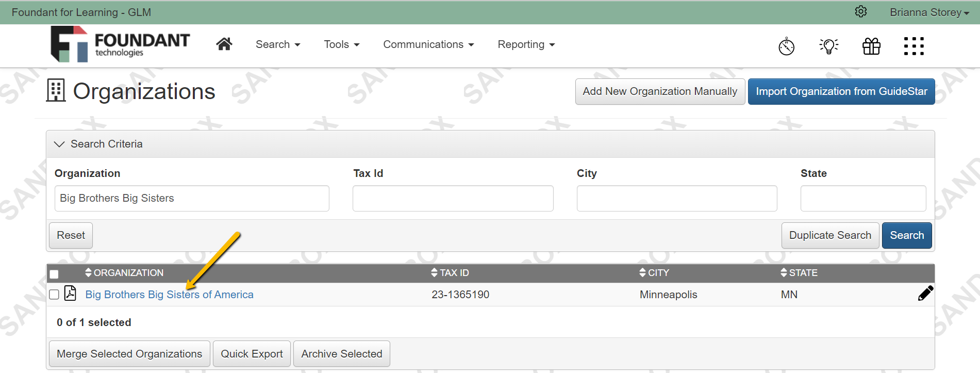Open the Tools menu dropdown
The image size is (980, 373).
pyautogui.click(x=341, y=44)
